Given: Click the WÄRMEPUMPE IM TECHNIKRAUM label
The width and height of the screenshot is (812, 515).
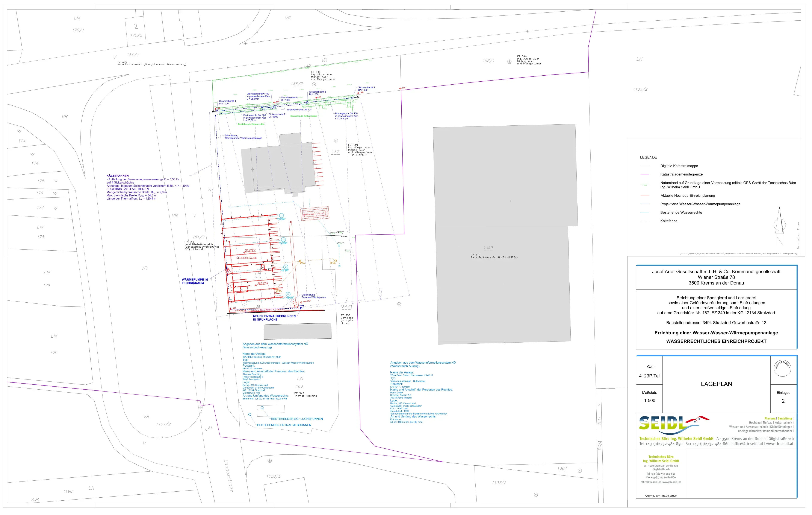Looking at the screenshot, I should point(195,282).
